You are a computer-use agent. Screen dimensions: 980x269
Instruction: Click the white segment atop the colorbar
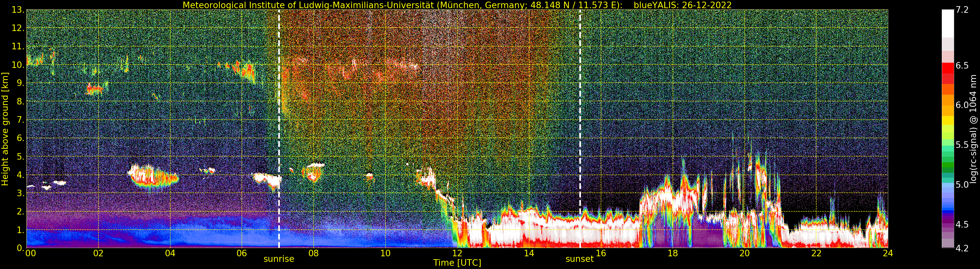click(948, 24)
